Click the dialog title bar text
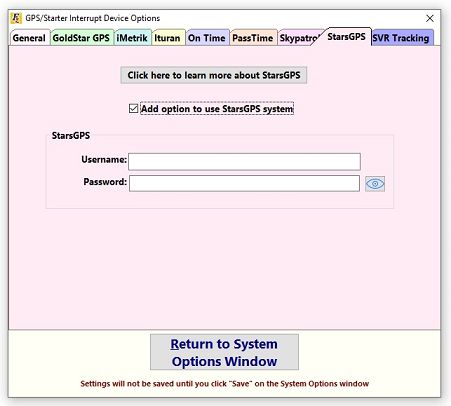The height and width of the screenshot is (406, 451). 93,18
